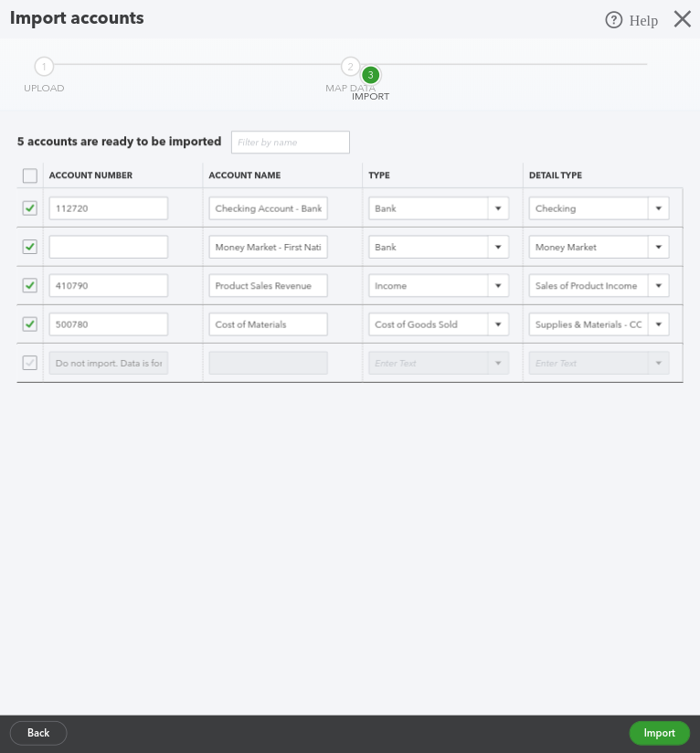700x753 pixels.
Task: Click the Back button
Action: tap(38, 733)
